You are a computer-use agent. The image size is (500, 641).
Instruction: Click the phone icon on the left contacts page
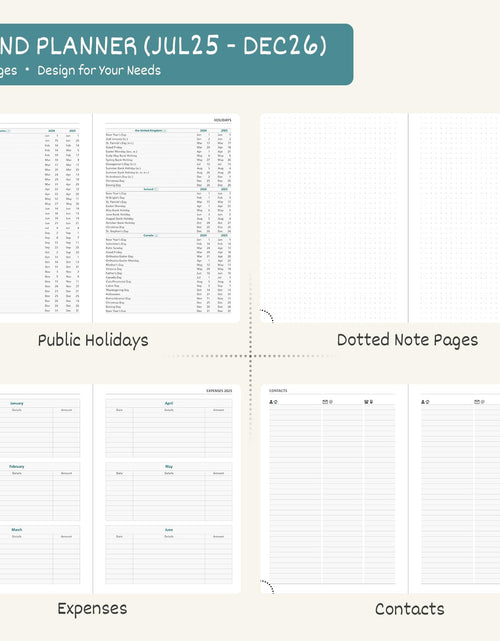point(368,402)
